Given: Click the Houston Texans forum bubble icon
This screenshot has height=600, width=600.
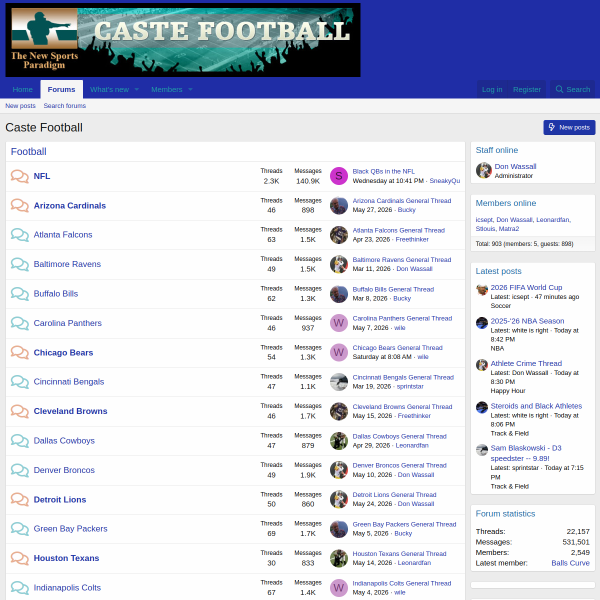Looking at the screenshot, I should [x=20, y=558].
